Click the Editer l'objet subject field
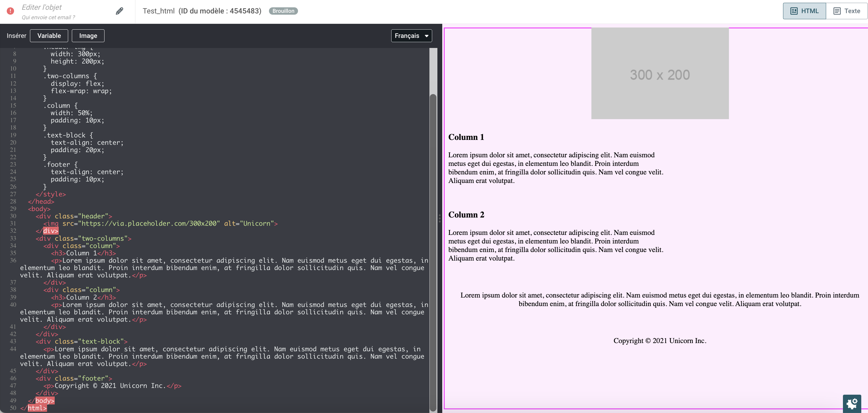Screen dimensions: 868x413 click(x=42, y=7)
